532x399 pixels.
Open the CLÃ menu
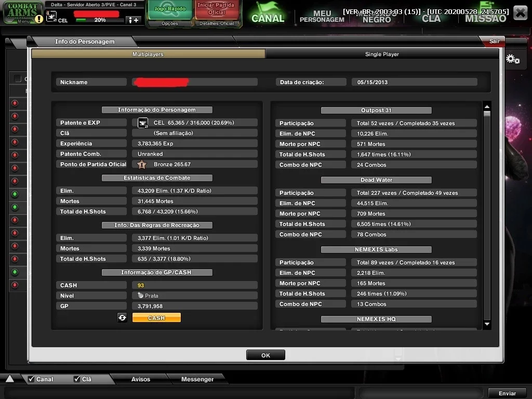click(x=431, y=18)
